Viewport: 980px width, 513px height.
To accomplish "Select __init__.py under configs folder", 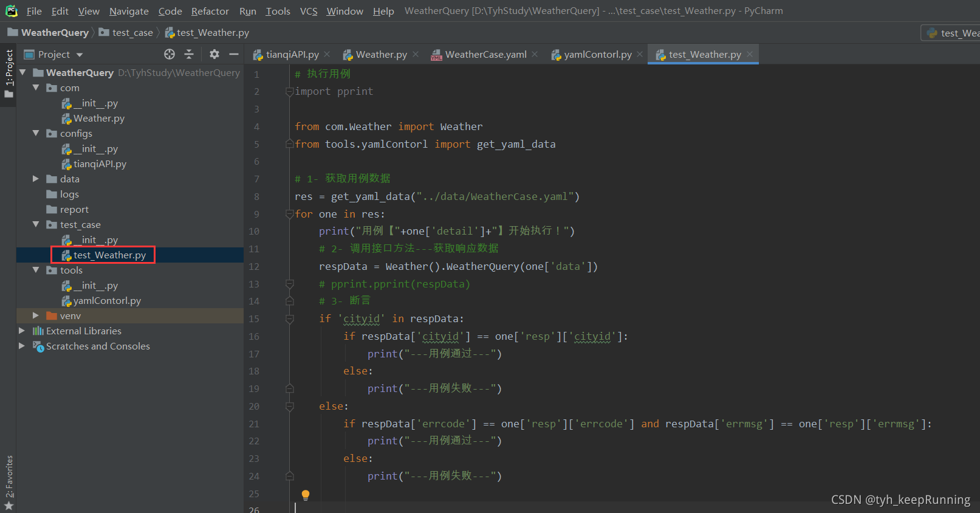I will (96, 148).
